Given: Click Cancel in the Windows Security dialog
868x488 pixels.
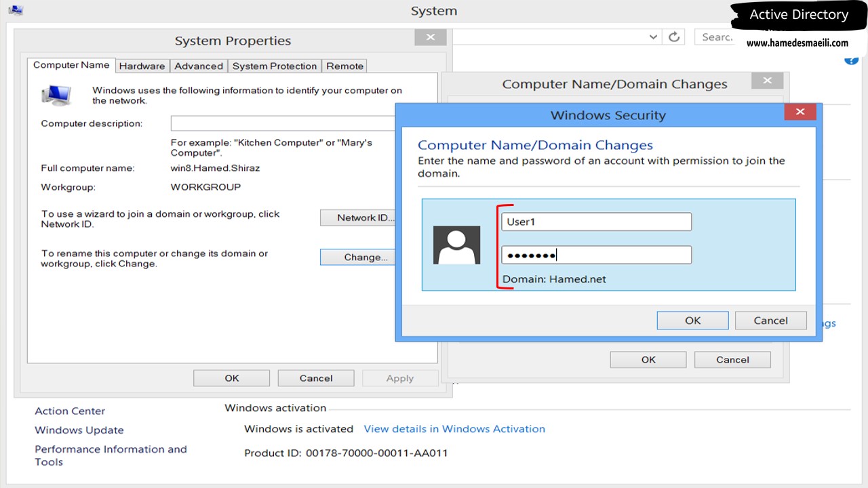Looking at the screenshot, I should (x=771, y=321).
